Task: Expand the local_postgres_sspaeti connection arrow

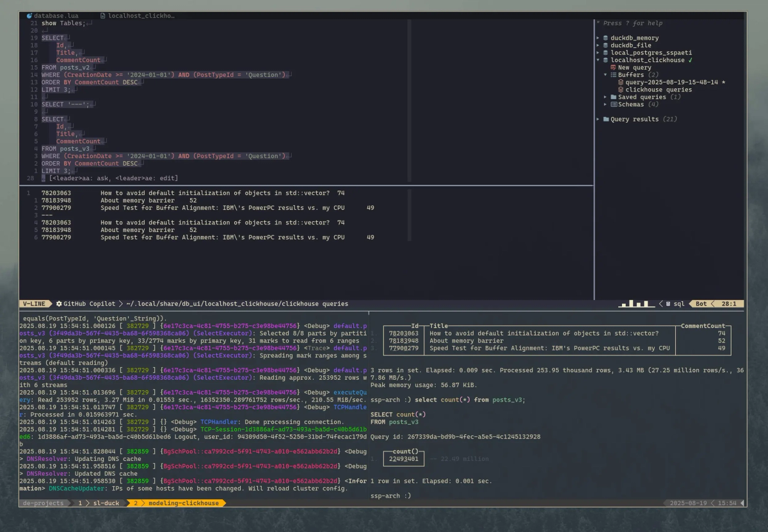Action: [x=598, y=53]
